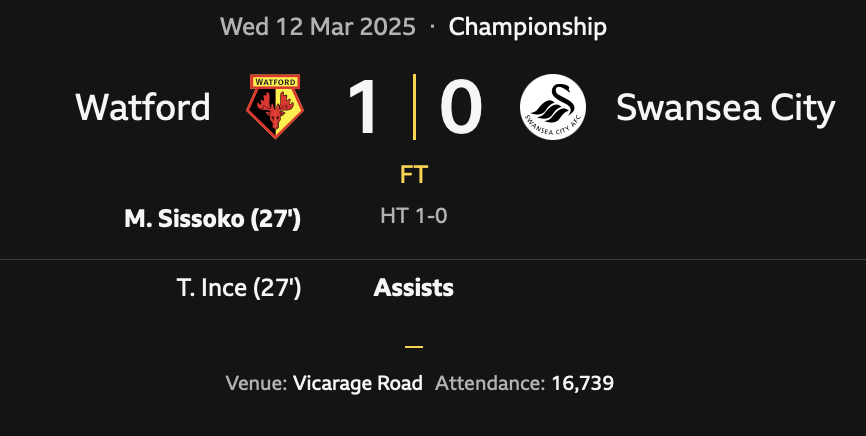Click the Swansea City swan crest
Screen dimensions: 866x436
[x=555, y=107]
